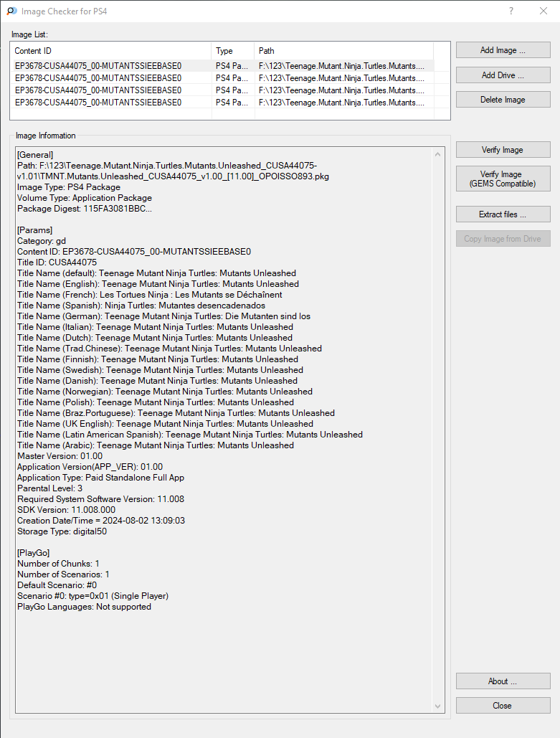Click Volume Type: Application Package line
The height and width of the screenshot is (738, 560).
(85, 198)
